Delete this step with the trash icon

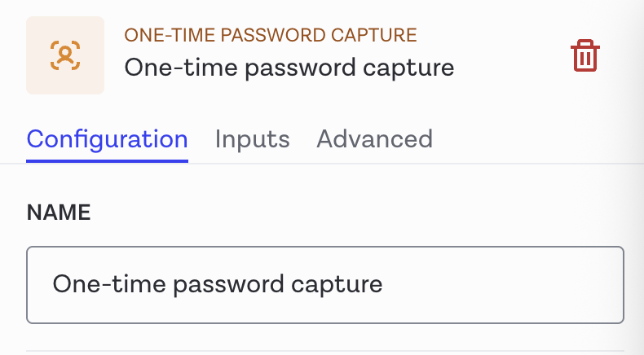tap(584, 56)
